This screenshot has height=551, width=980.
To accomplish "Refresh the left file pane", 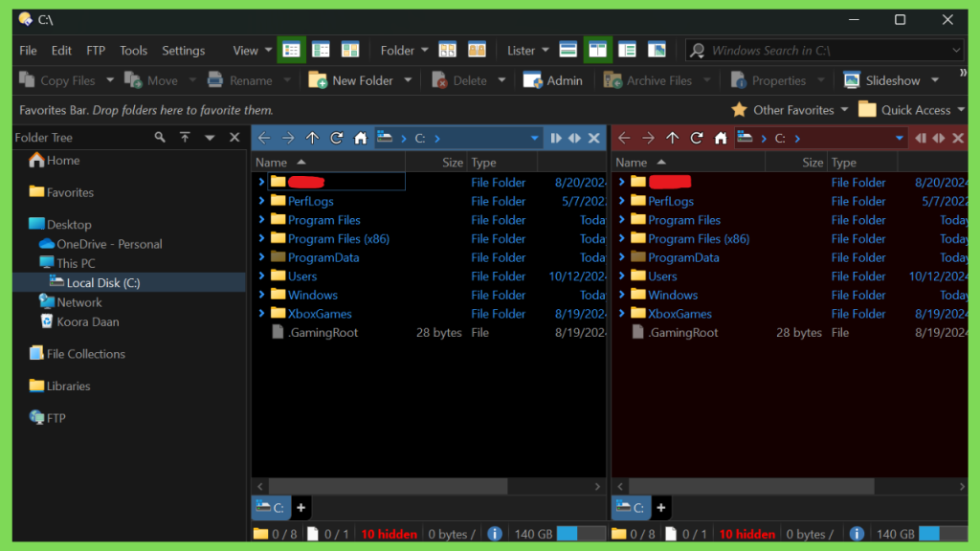I will [336, 138].
